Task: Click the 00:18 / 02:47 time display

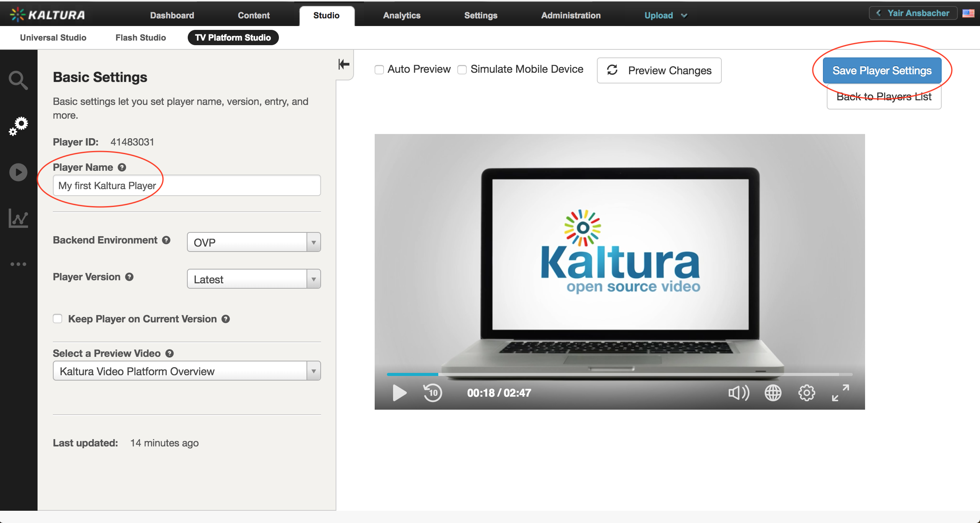Action: click(x=499, y=393)
